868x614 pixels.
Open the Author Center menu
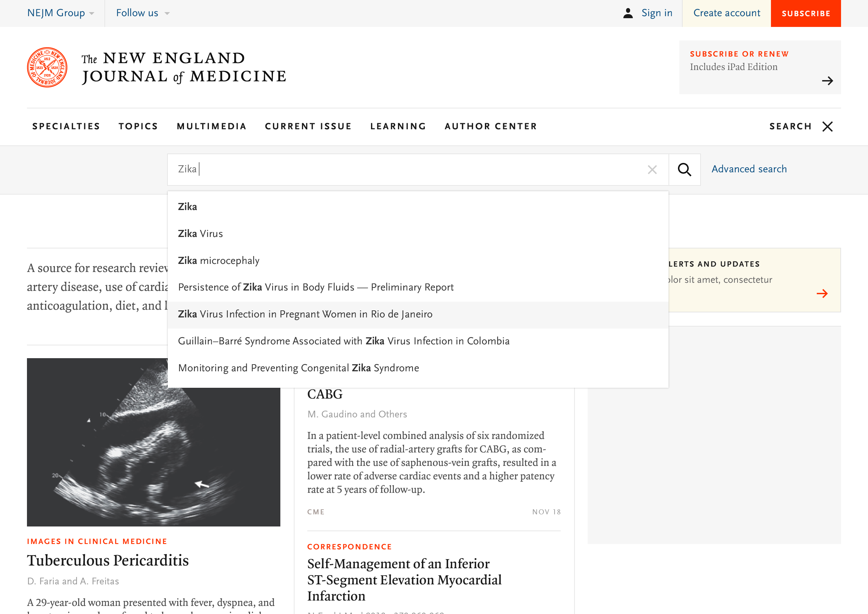(x=491, y=126)
